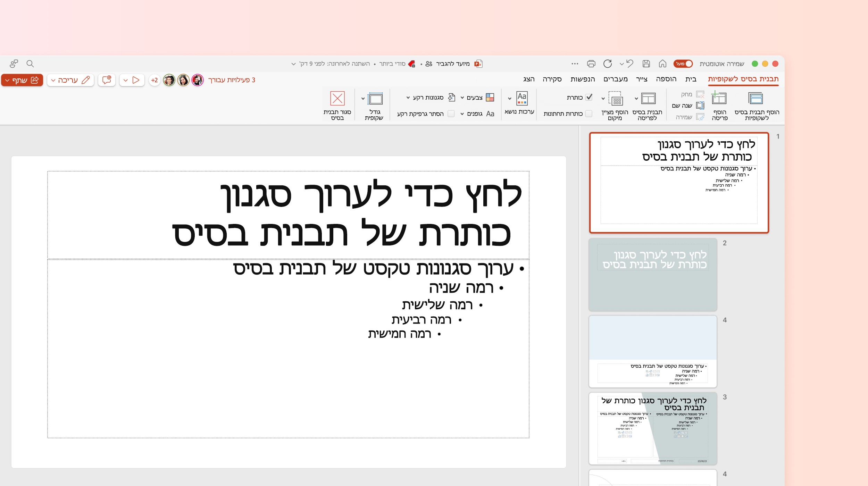868x486 pixels.
Task: Switch to the סקירה tab
Action: [552, 79]
